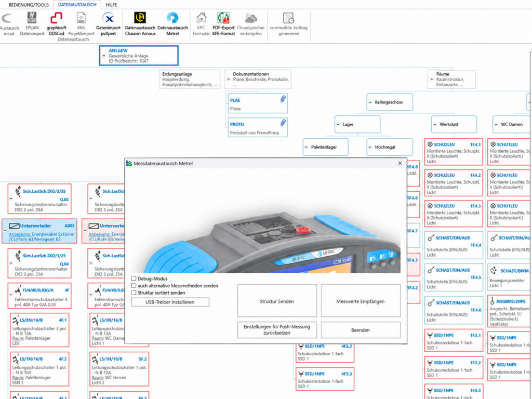Click Cloudspeicher verknüpfen icon
Screen dimensions: 532x399
point(251,18)
